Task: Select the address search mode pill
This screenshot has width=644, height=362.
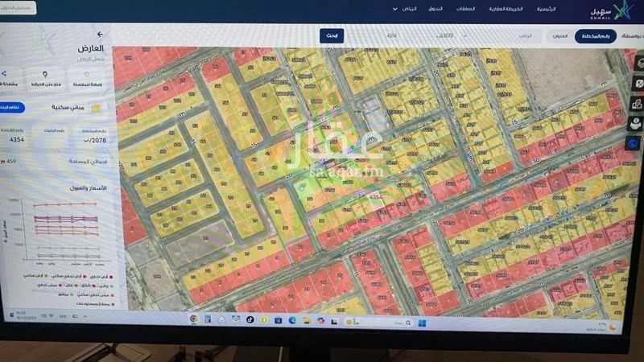Action: click(x=560, y=36)
